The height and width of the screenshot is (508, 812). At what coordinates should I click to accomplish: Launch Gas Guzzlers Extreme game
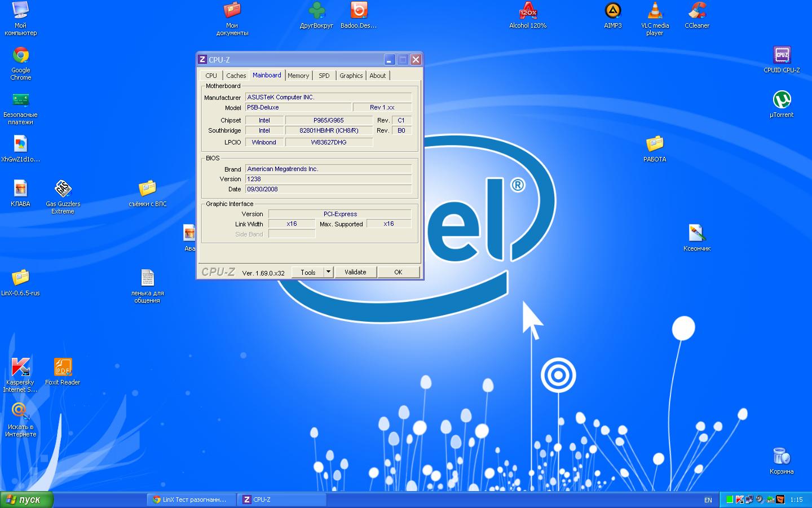click(x=63, y=197)
